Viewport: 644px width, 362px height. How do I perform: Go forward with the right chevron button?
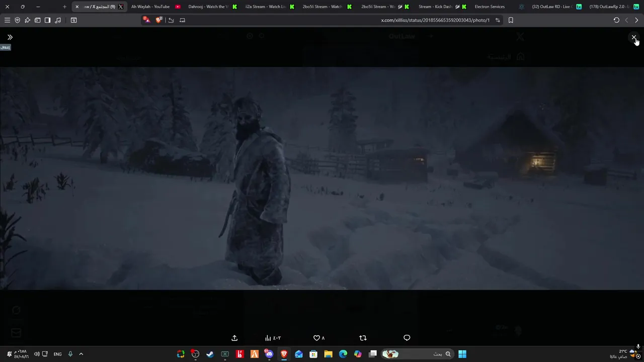[x=636, y=20]
